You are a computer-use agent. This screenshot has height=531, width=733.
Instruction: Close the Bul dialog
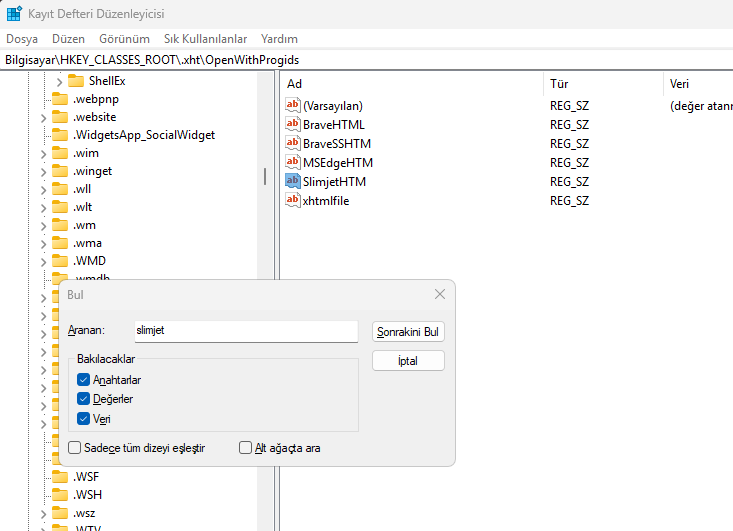point(440,294)
